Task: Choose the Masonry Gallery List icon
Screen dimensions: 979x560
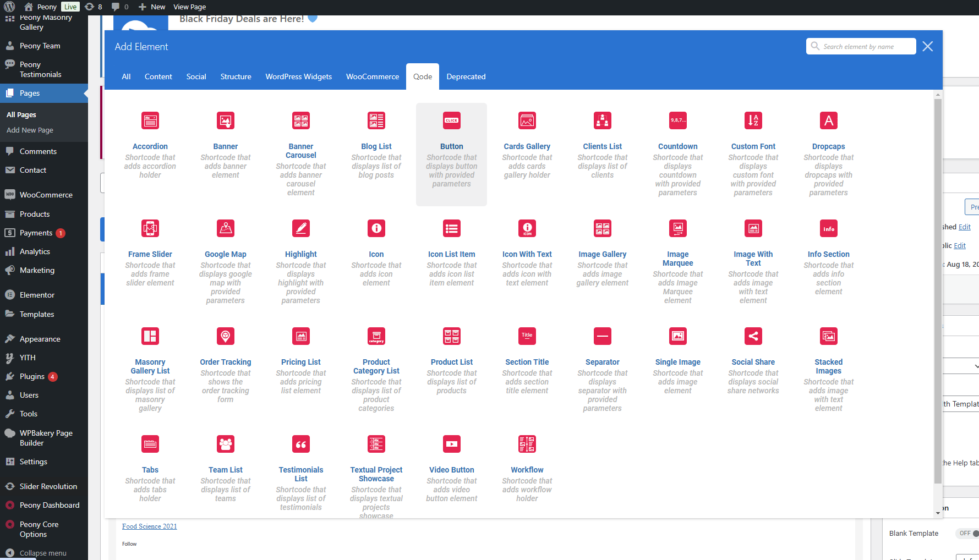Action: (150, 336)
